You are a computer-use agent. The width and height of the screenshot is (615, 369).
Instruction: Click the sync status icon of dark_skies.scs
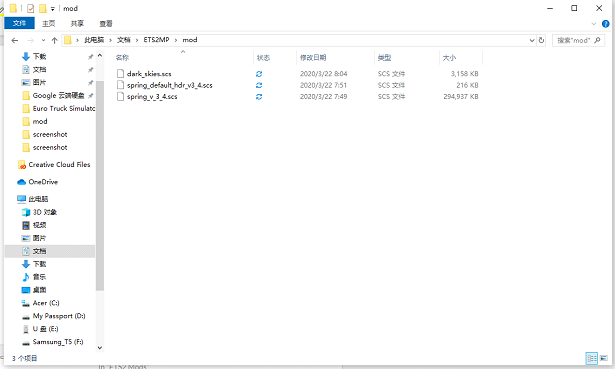coord(259,74)
